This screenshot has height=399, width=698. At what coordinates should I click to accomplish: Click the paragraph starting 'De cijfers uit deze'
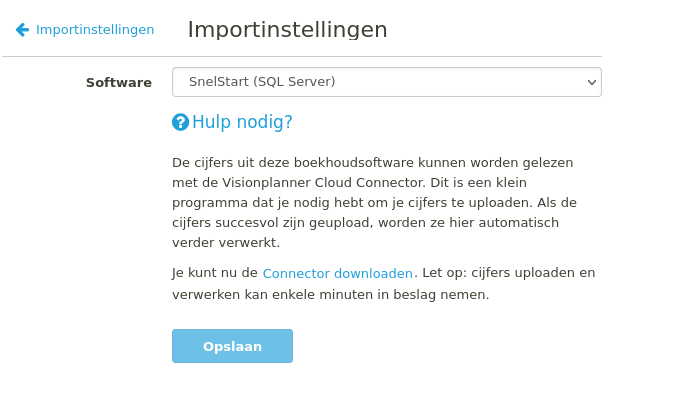[x=374, y=203]
